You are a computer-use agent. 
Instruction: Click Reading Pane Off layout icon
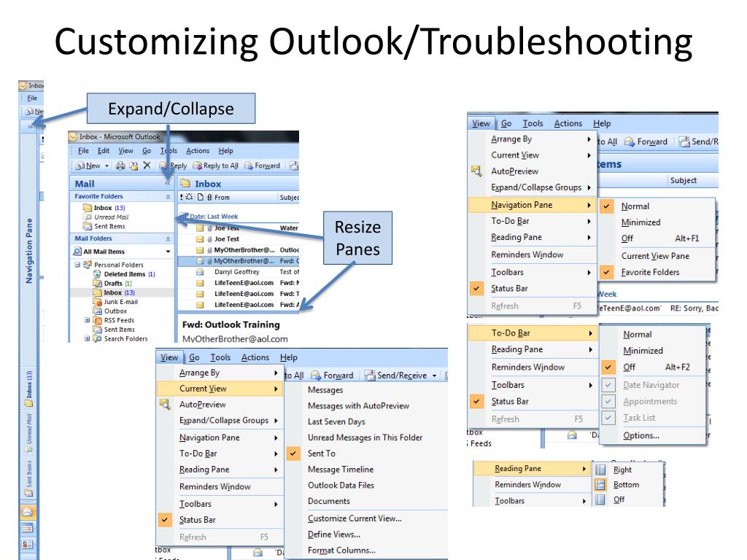point(601,499)
